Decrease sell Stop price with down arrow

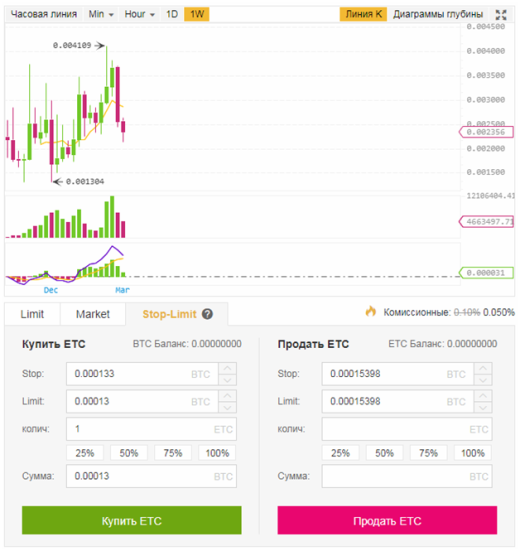pyautogui.click(x=483, y=380)
